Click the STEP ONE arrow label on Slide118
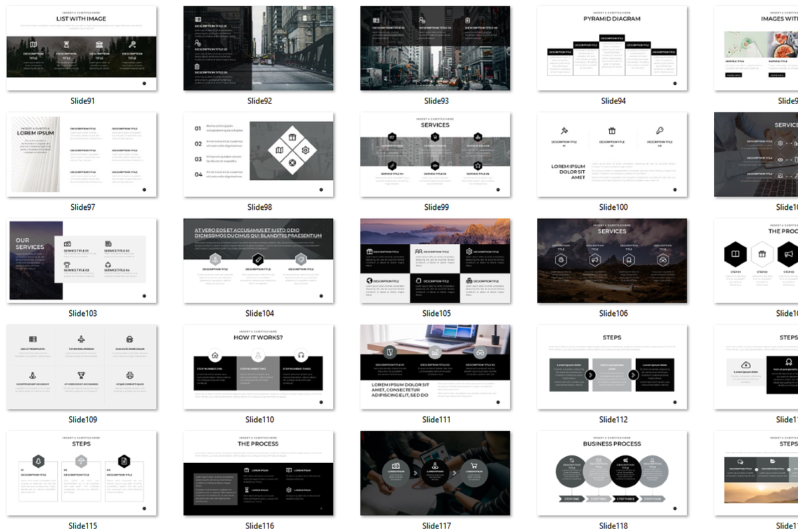798x532 pixels. click(x=572, y=499)
